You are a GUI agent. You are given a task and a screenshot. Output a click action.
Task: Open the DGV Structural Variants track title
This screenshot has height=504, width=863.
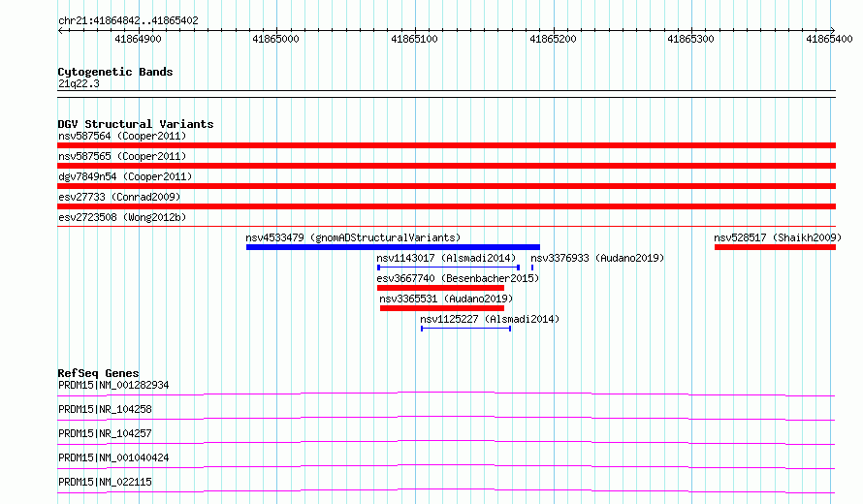(136, 124)
